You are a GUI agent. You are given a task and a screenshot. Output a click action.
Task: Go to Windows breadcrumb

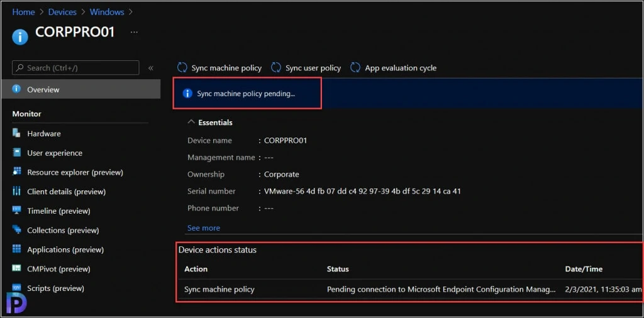[x=108, y=12]
